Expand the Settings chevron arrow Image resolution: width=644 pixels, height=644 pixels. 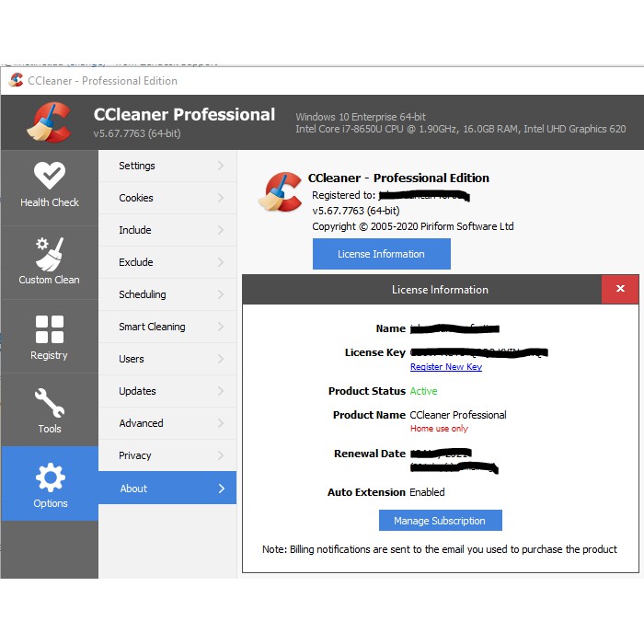221,166
